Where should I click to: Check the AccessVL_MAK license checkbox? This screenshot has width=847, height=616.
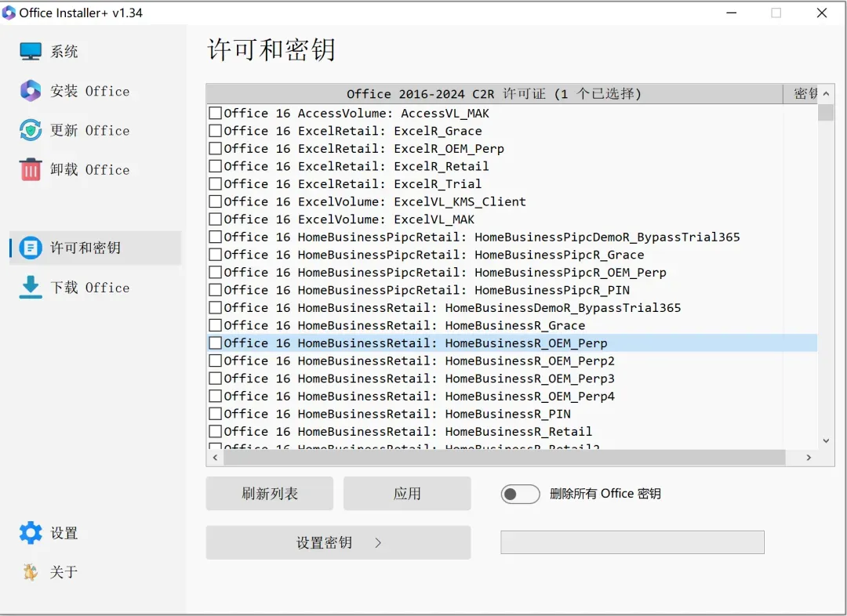(215, 113)
